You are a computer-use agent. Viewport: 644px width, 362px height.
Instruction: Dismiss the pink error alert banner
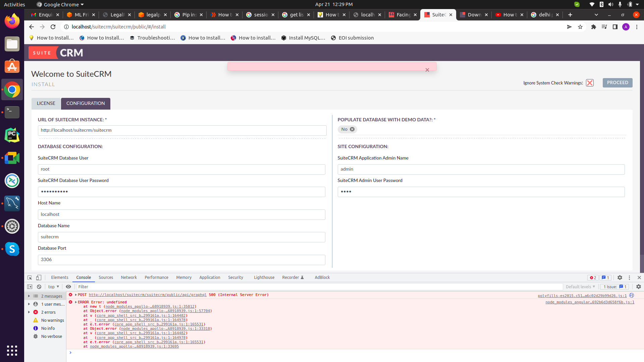(x=427, y=70)
